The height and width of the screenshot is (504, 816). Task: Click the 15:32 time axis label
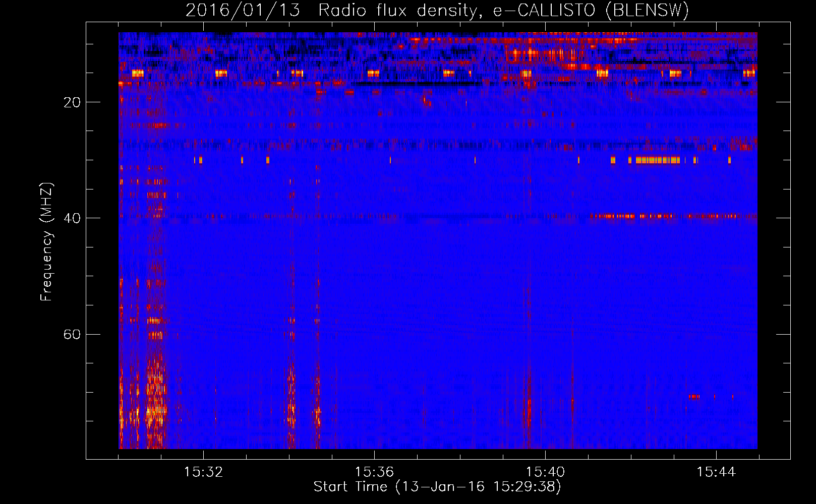pyautogui.click(x=203, y=472)
